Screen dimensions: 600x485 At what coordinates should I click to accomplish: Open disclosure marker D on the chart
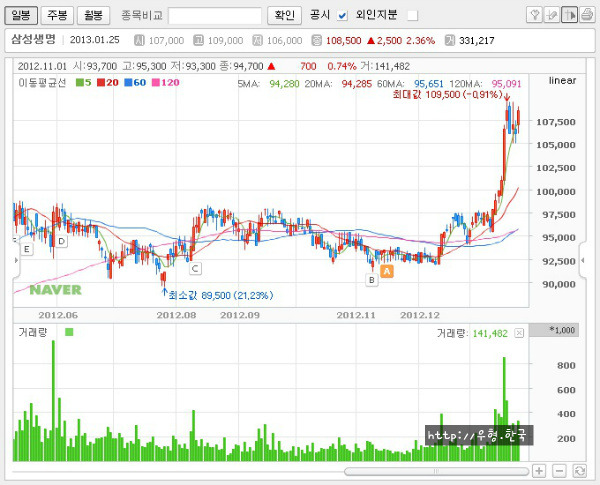click(x=62, y=241)
